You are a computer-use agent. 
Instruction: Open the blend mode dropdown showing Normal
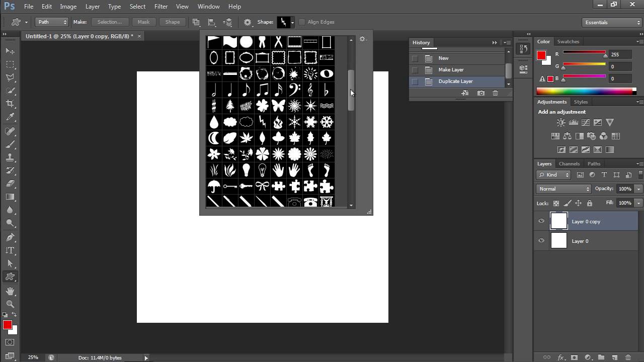tap(562, 189)
